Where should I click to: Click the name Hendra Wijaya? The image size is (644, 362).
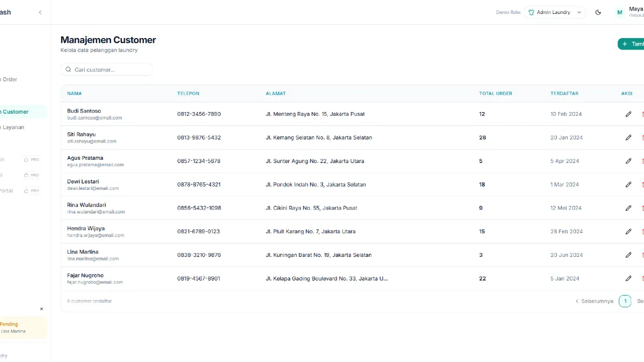click(x=86, y=228)
